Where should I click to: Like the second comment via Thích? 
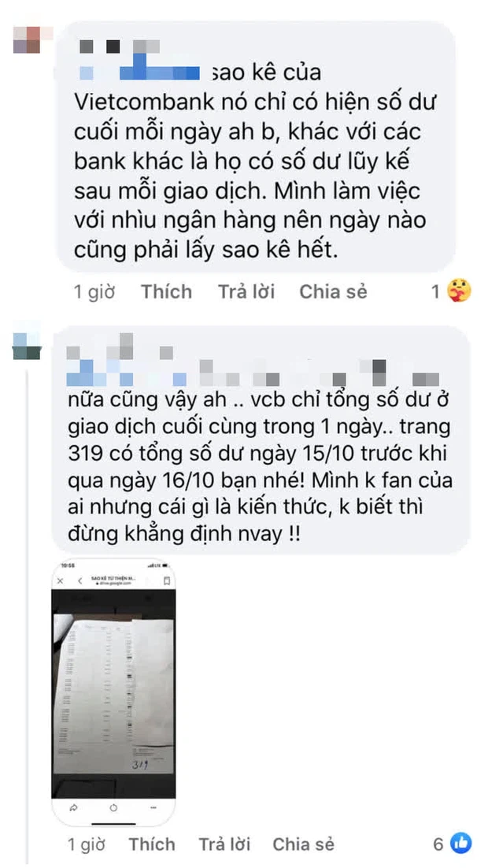153,844
